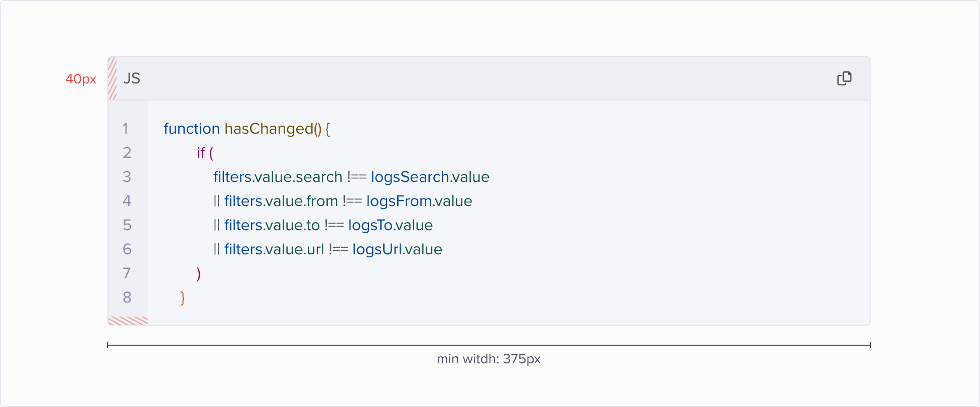Image resolution: width=980 pixels, height=407 pixels.
Task: Click the copy code icon
Action: [844, 78]
